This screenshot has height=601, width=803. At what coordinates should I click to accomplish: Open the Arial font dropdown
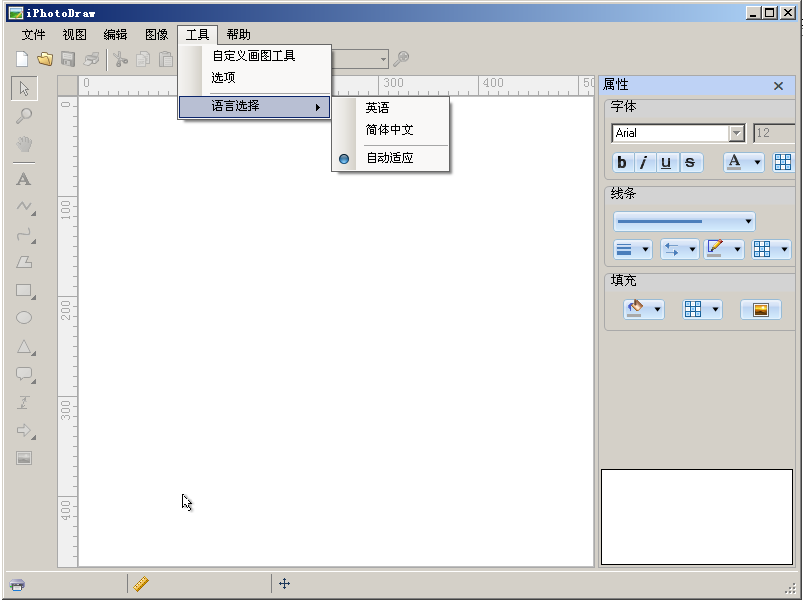click(x=736, y=133)
